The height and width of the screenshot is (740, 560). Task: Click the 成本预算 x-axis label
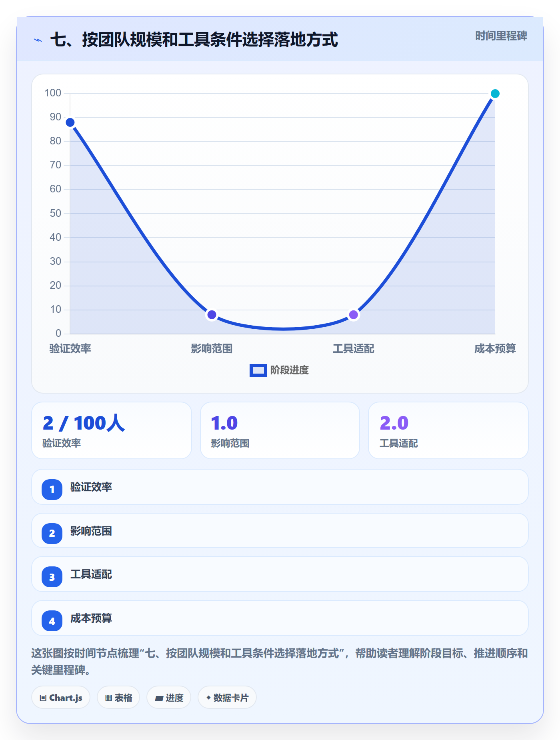(495, 348)
